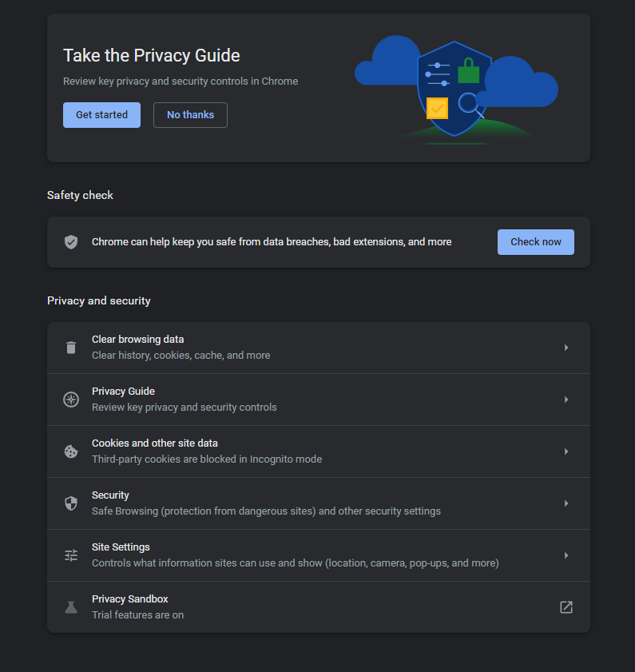Click the trash icon beside Clear browsing data
Image resolution: width=635 pixels, height=672 pixels.
pos(70,347)
